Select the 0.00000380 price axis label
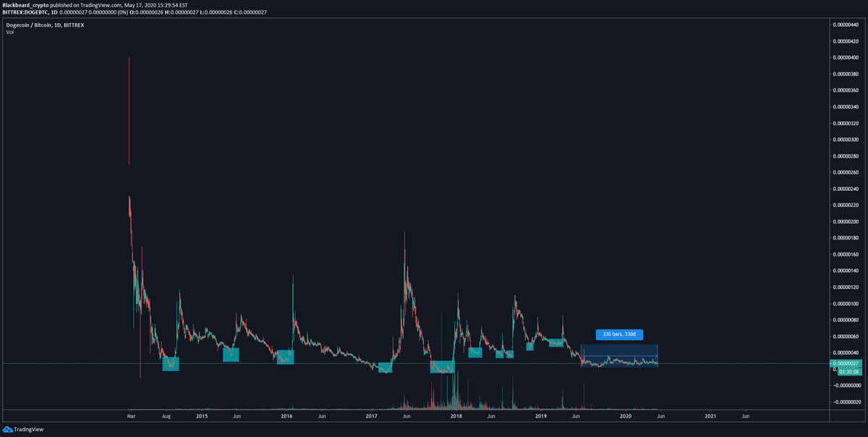 click(846, 74)
